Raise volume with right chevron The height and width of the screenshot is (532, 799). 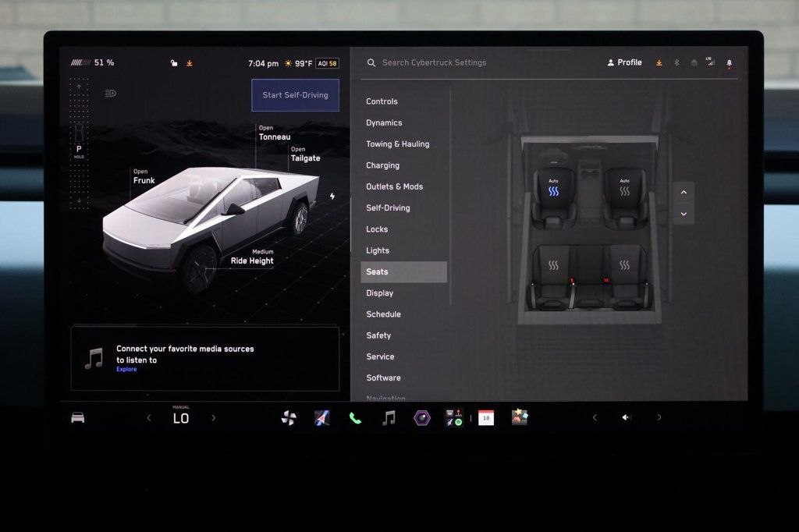coord(659,417)
